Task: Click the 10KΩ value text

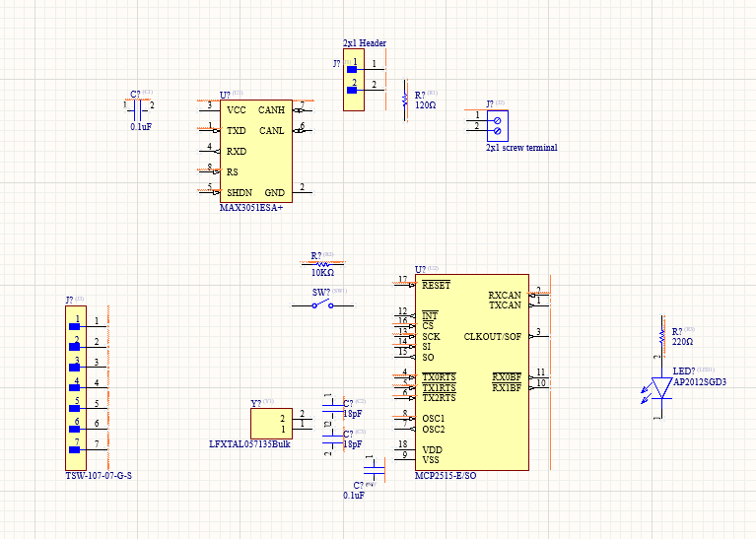Action: [322, 272]
